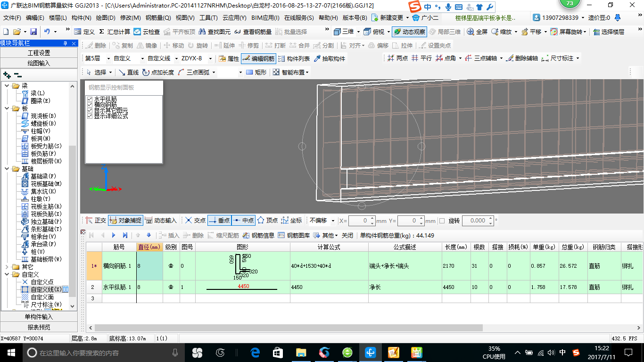This screenshot has height=362, width=644.
Task: Toggle 显示其它图元 checkbox
Action: coord(90,110)
